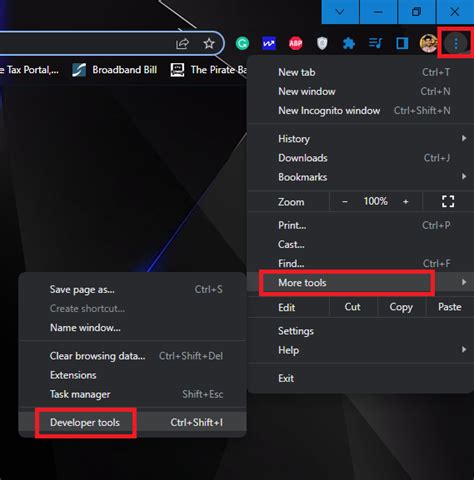Viewport: 474px width, 480px height.
Task: Bookmark this page with the star icon
Action: coord(209,43)
